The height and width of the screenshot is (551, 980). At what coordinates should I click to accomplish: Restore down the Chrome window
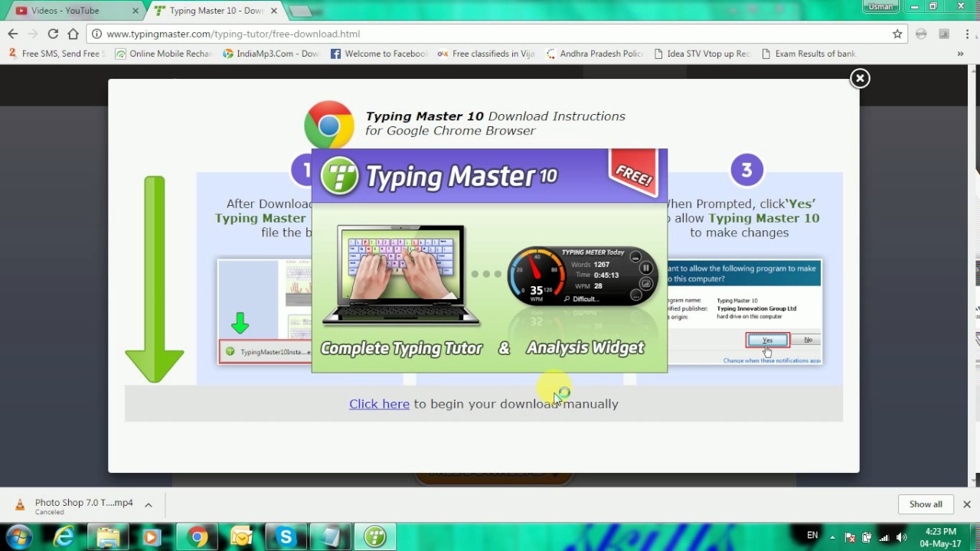coord(933,7)
